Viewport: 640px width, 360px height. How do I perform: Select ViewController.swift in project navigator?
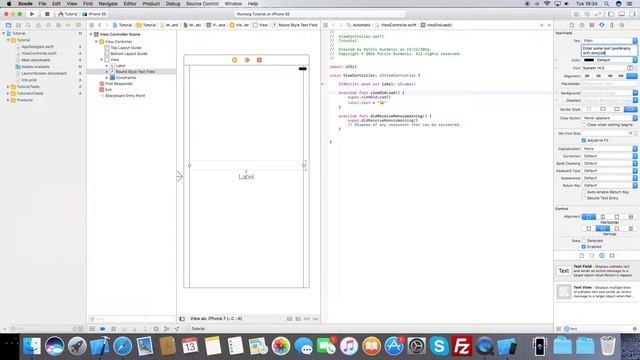[39, 53]
